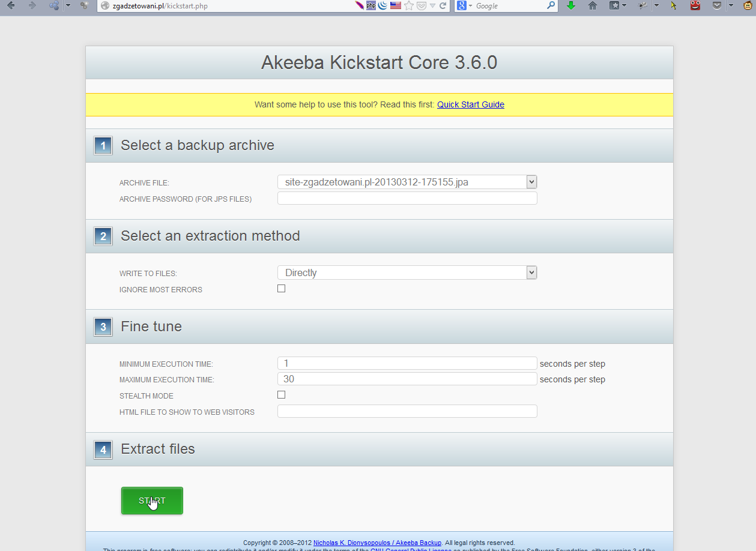This screenshot has height=551, width=756.
Task: Click the globe site identity icon
Action: coord(105,5)
